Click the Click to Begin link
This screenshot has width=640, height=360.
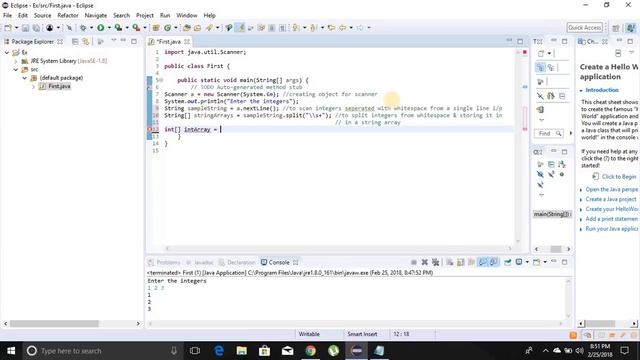pyautogui.click(x=619, y=176)
